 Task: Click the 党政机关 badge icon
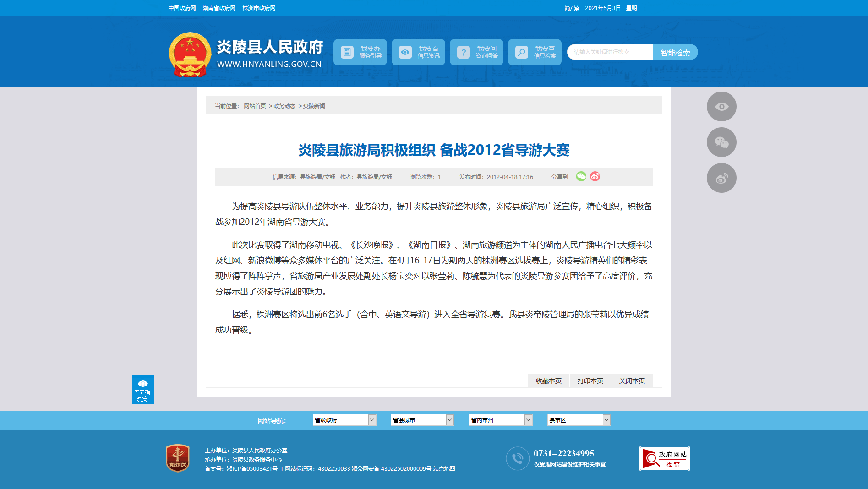point(178,458)
